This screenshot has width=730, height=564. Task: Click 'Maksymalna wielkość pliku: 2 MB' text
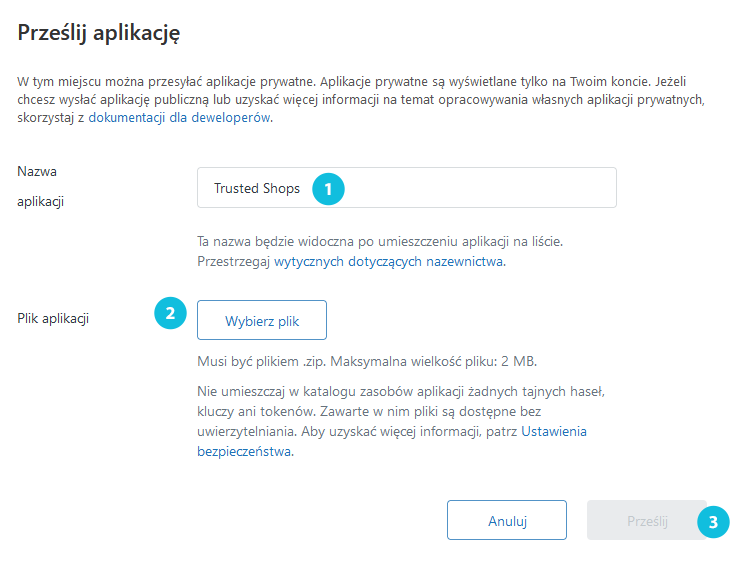[x=433, y=361]
